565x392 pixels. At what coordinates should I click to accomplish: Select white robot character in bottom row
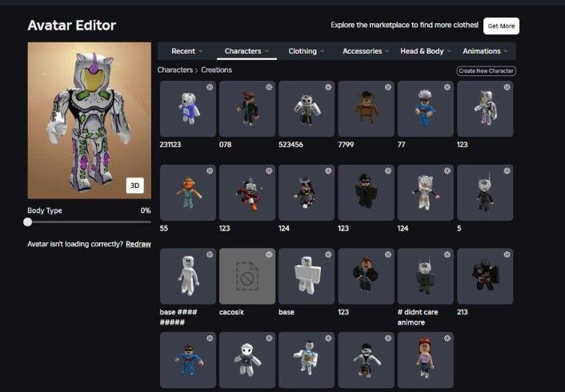coord(307,360)
